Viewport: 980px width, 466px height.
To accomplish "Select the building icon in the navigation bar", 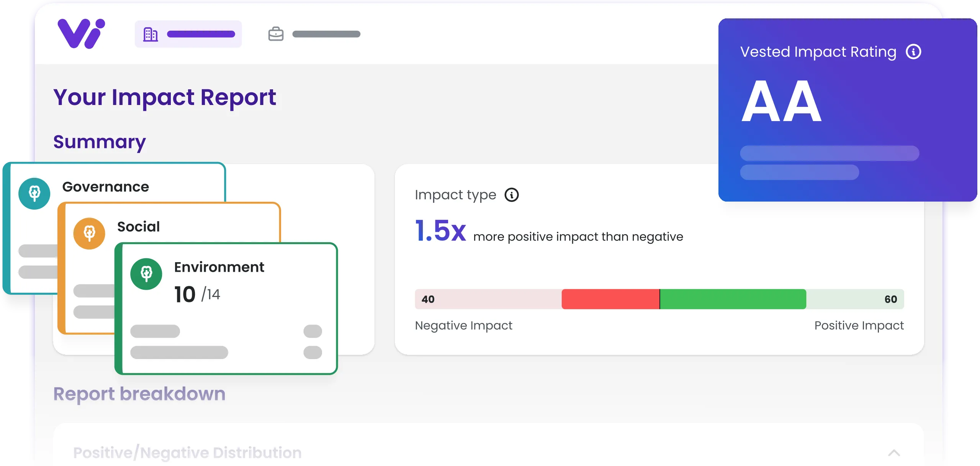I will [151, 34].
